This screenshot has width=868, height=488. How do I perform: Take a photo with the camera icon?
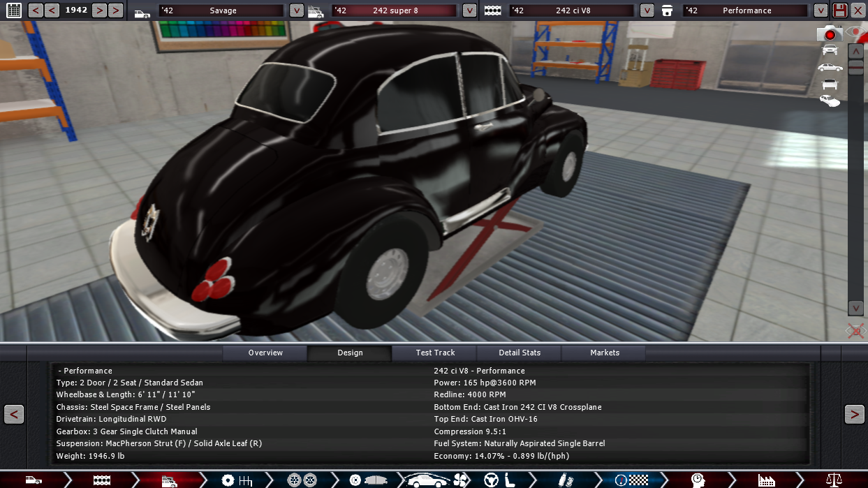pyautogui.click(x=829, y=34)
